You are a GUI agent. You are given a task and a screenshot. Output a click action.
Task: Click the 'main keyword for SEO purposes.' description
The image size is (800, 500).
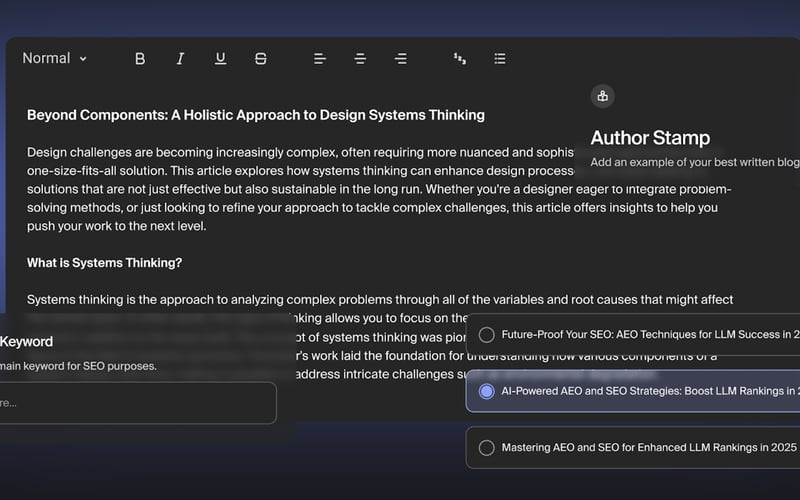point(78,366)
